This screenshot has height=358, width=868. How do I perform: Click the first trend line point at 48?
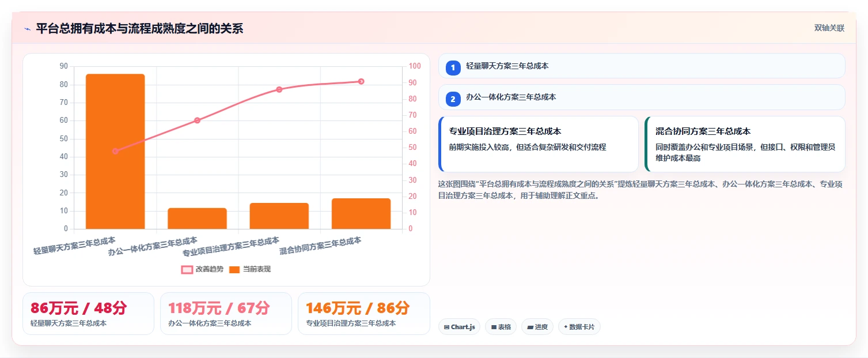115,151
